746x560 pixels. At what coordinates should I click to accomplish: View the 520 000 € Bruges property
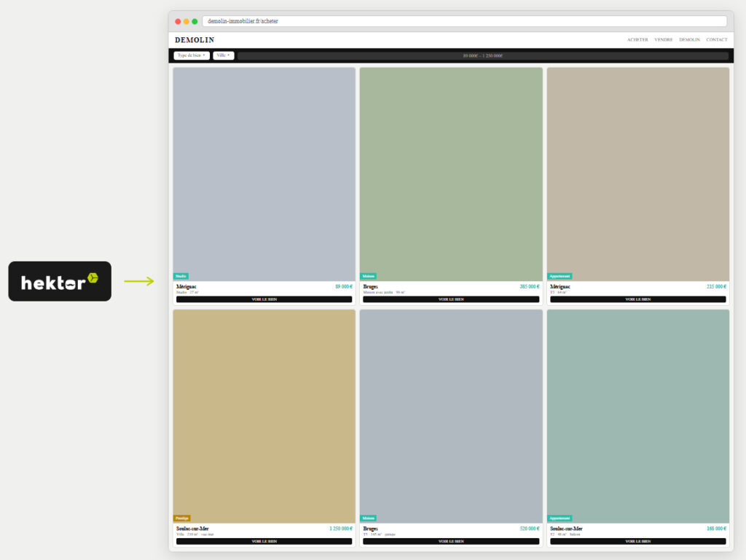click(450, 541)
